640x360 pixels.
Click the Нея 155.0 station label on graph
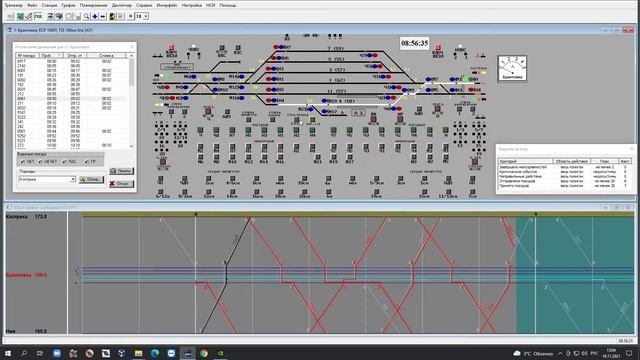pyautogui.click(x=27, y=331)
